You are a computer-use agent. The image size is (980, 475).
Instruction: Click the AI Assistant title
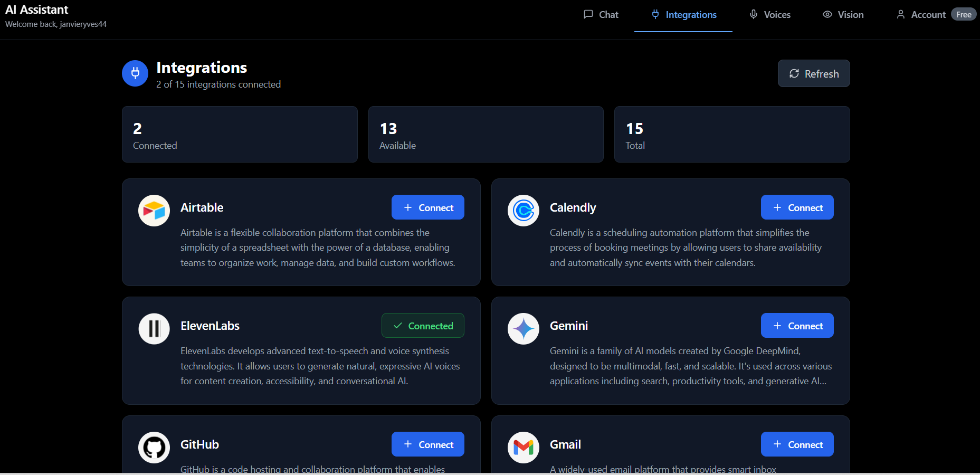click(x=37, y=9)
